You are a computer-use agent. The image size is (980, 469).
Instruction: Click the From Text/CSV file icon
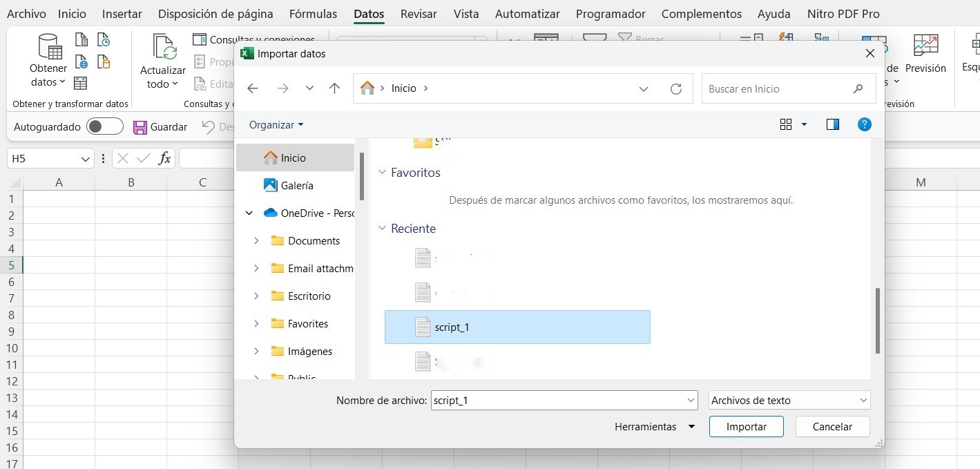[81, 39]
